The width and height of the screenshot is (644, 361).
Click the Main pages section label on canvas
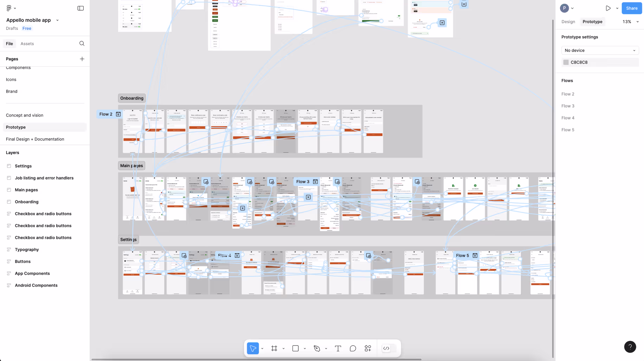(131, 166)
